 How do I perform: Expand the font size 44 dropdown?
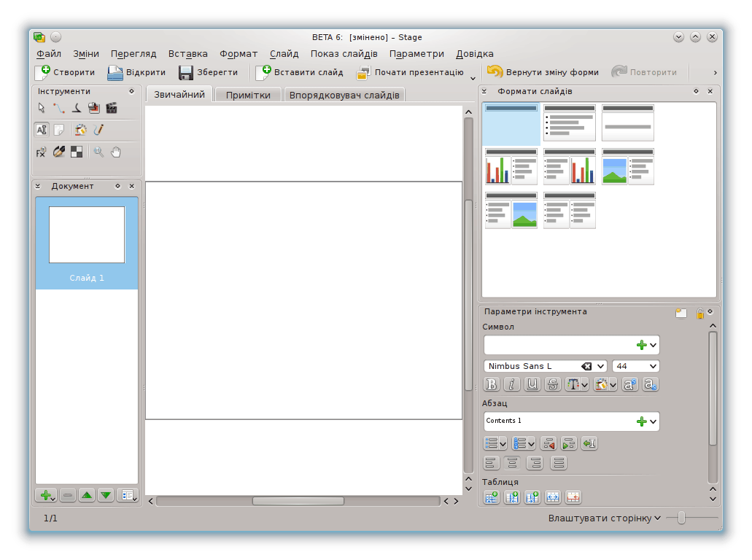click(652, 366)
